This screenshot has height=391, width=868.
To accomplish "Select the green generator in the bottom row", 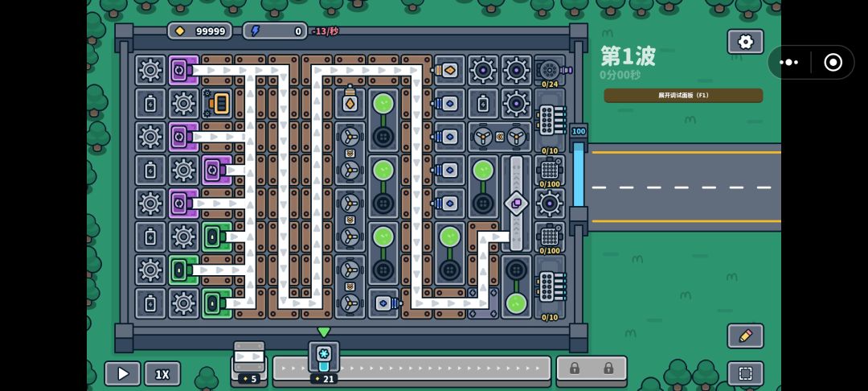I will coord(217,303).
